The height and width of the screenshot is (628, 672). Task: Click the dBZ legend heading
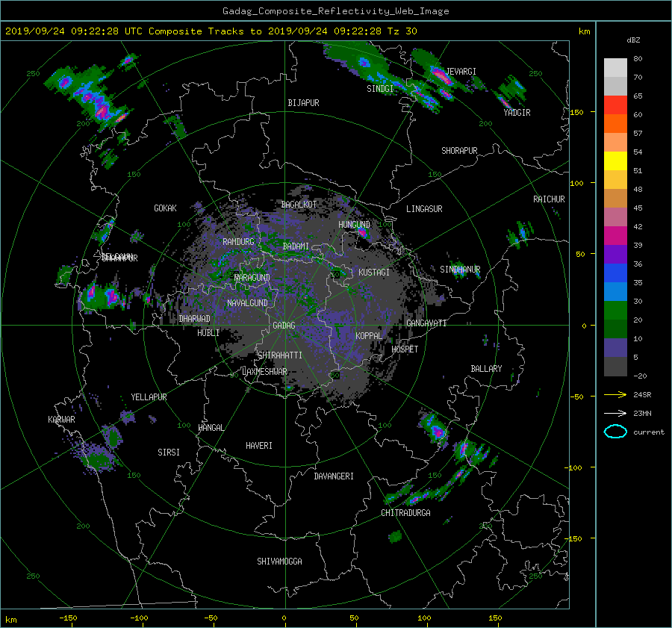coord(633,40)
